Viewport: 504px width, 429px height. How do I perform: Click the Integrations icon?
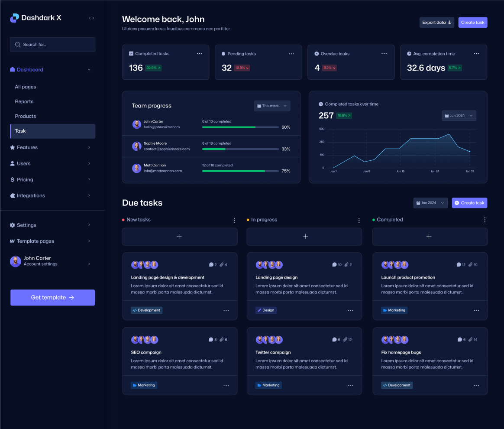click(x=13, y=195)
